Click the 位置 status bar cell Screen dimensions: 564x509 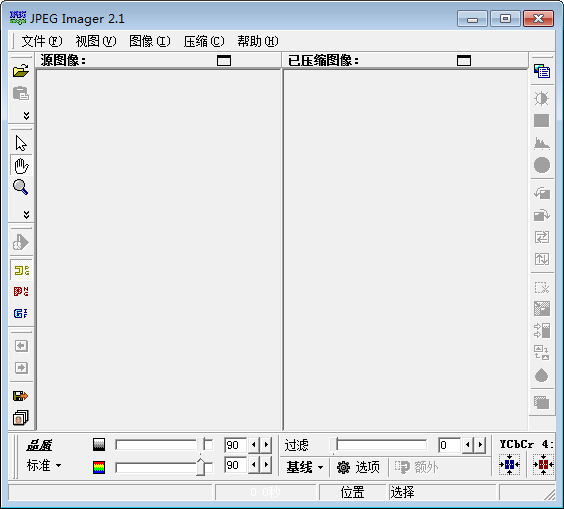pyautogui.click(x=352, y=492)
